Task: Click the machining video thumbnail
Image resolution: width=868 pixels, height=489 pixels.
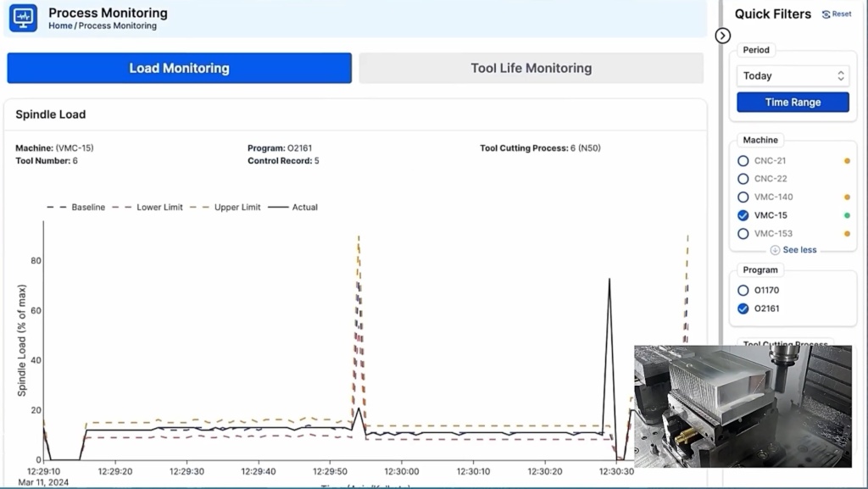Action: click(x=742, y=406)
